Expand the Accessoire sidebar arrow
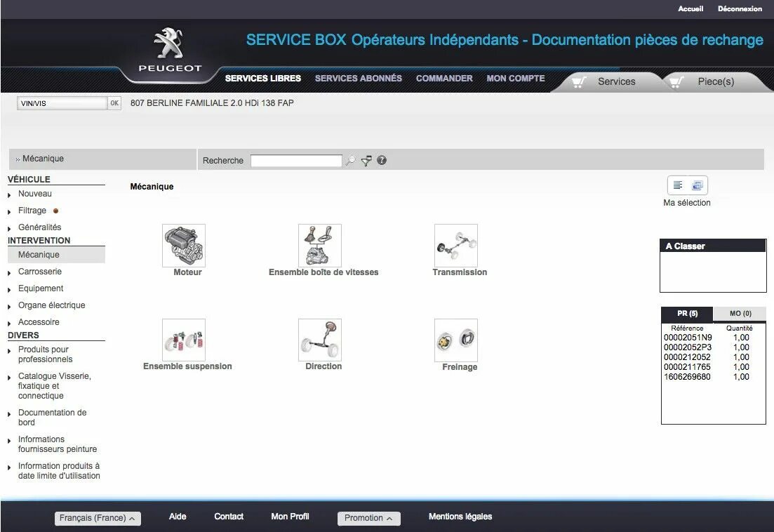 [9, 324]
